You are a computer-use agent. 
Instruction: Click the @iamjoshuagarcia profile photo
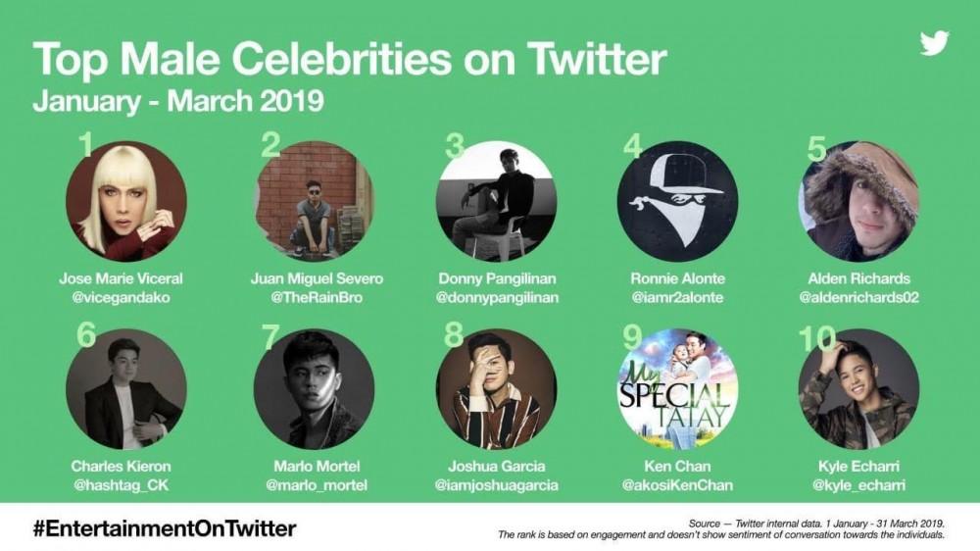pos(496,388)
